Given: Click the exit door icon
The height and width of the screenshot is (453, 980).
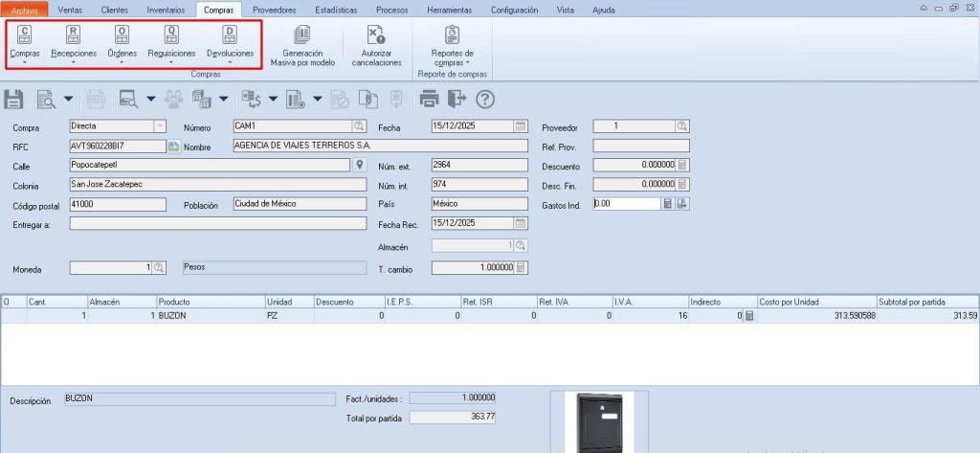Looking at the screenshot, I should click(x=457, y=99).
